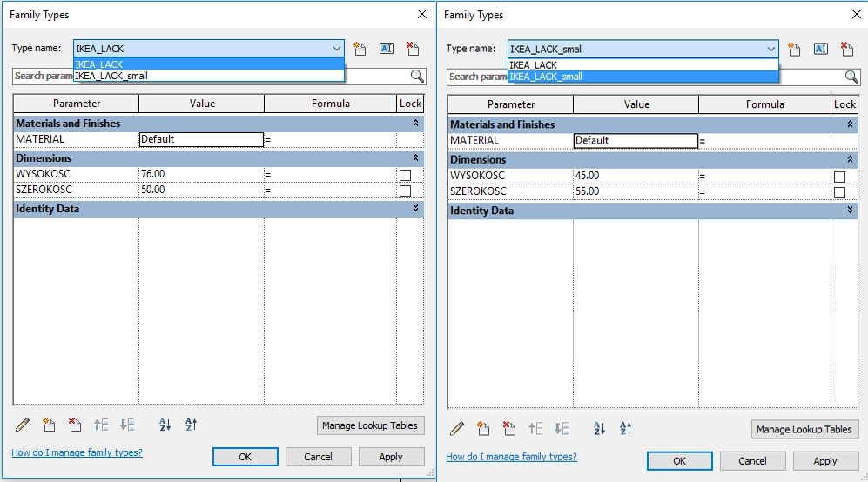The height and width of the screenshot is (482, 868).
Task: Click SZEROKOSC value 50.00
Action: pyautogui.click(x=201, y=190)
